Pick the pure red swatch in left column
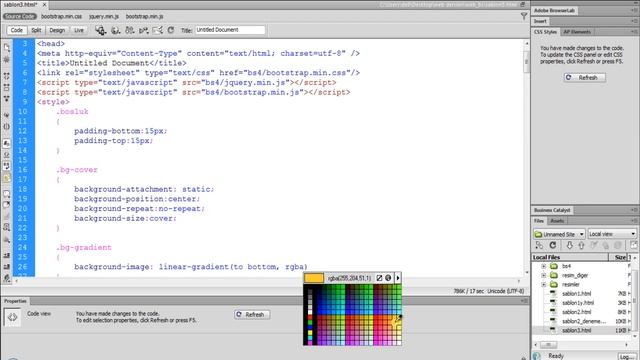This screenshot has width=640, height=360. [x=310, y=317]
